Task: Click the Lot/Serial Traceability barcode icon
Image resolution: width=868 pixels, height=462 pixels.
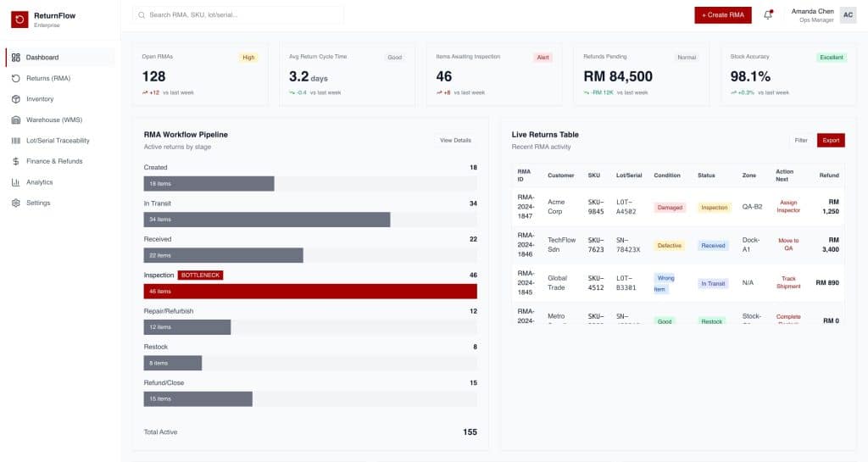Action: point(16,141)
